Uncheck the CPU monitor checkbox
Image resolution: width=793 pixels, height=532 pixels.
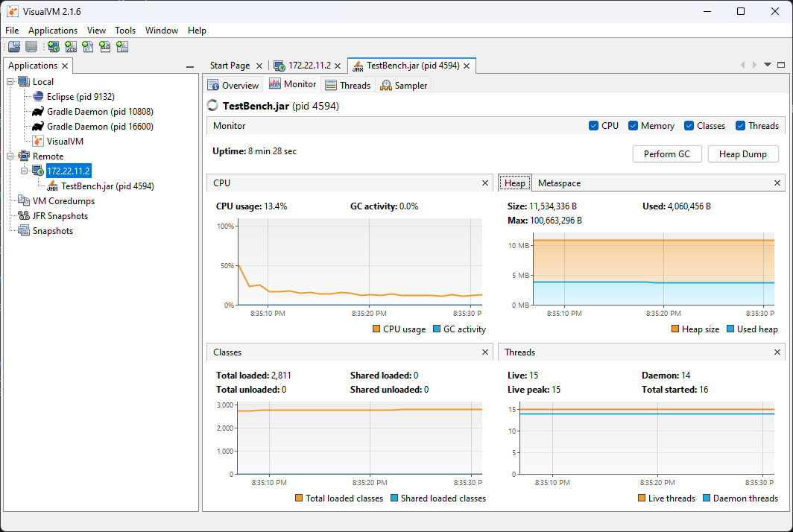[x=594, y=125]
